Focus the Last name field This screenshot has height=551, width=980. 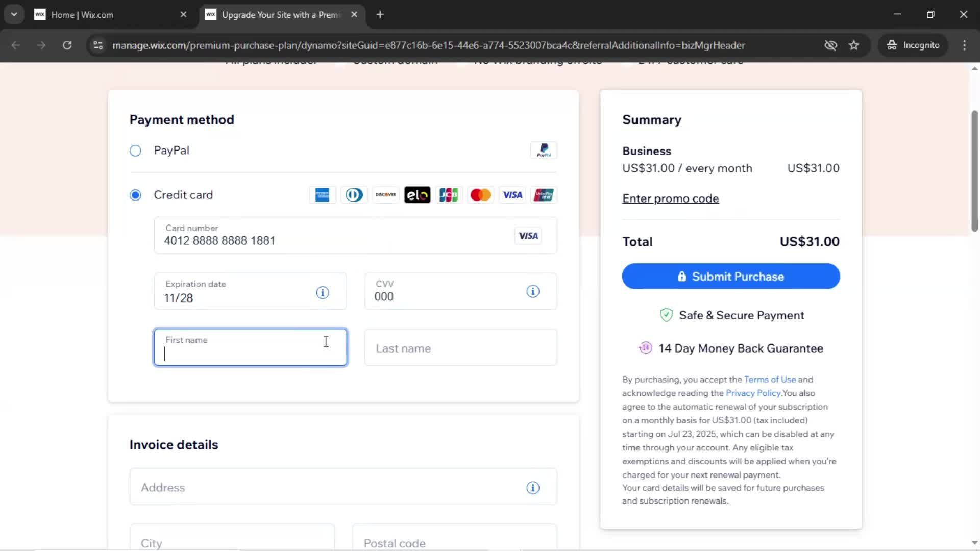460,347
